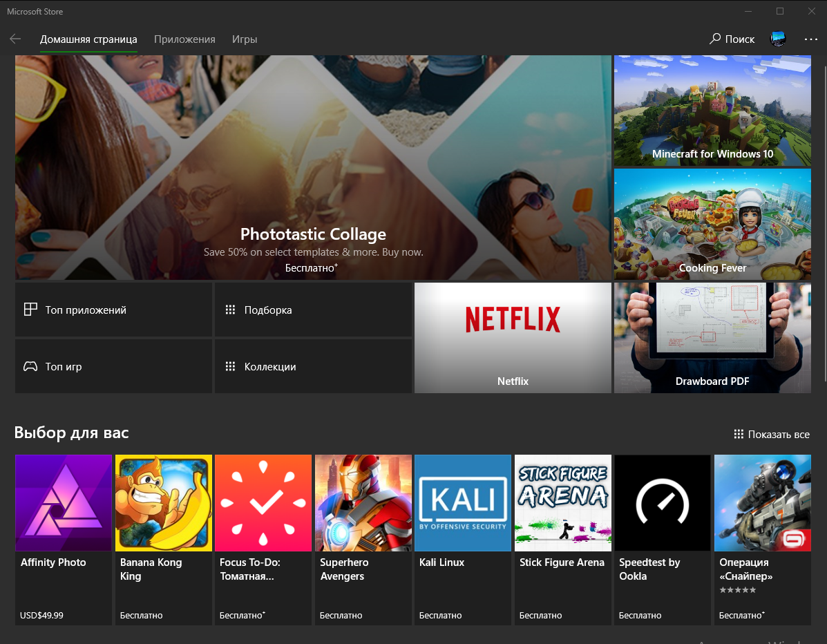Open Phototastic Collage featured banner
Image resolution: width=827 pixels, height=644 pixels.
pyautogui.click(x=313, y=167)
